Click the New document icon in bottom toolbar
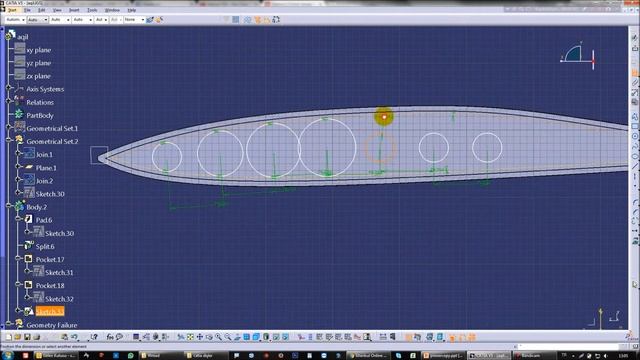 [x=9, y=337]
